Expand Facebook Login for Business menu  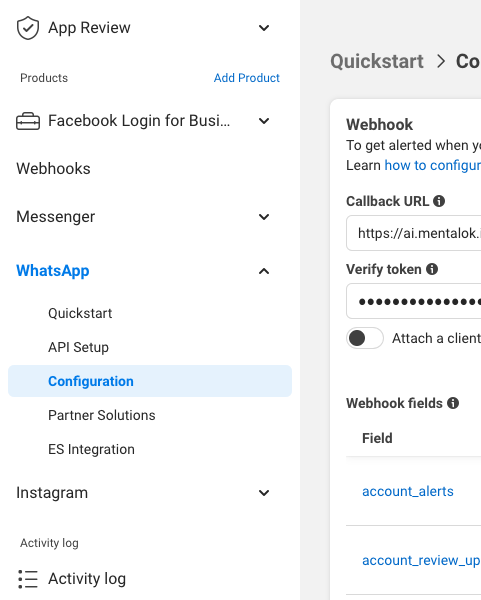pyautogui.click(x=264, y=121)
